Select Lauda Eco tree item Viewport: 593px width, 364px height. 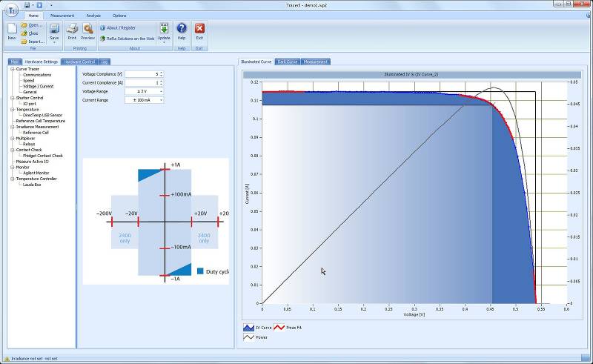click(32, 185)
